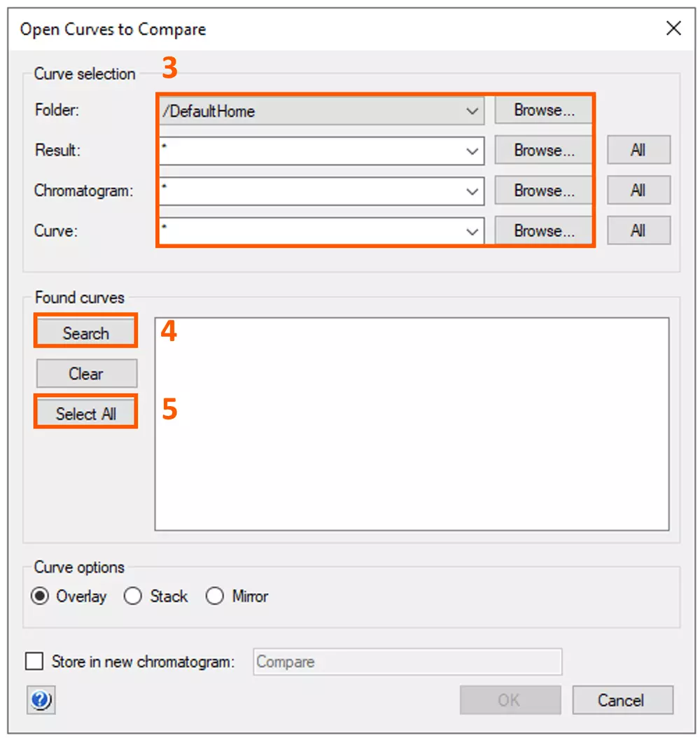This screenshot has height=738, width=700.
Task: Expand the Folder dropdown list
Action: (472, 111)
